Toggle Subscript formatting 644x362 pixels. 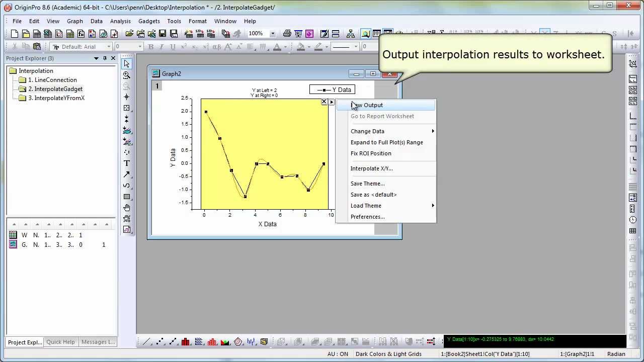[195, 47]
